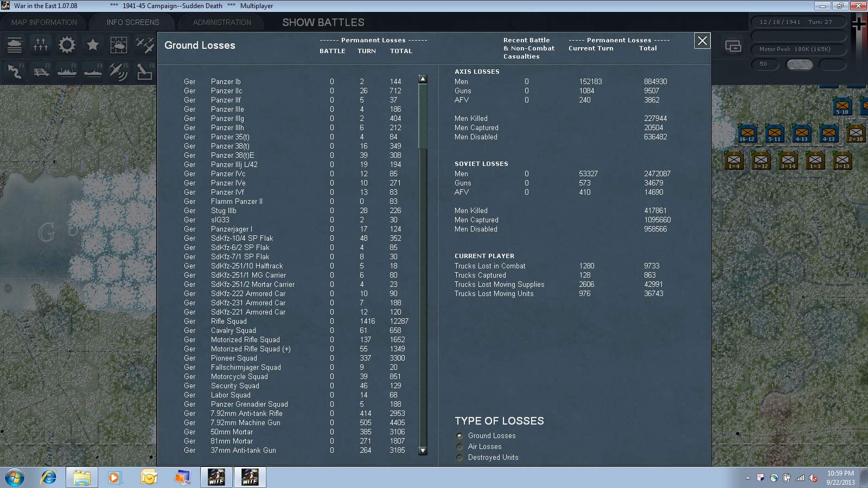Click the value 50 field
Image resolution: width=868 pixels, height=488 pixels.
coord(765,64)
